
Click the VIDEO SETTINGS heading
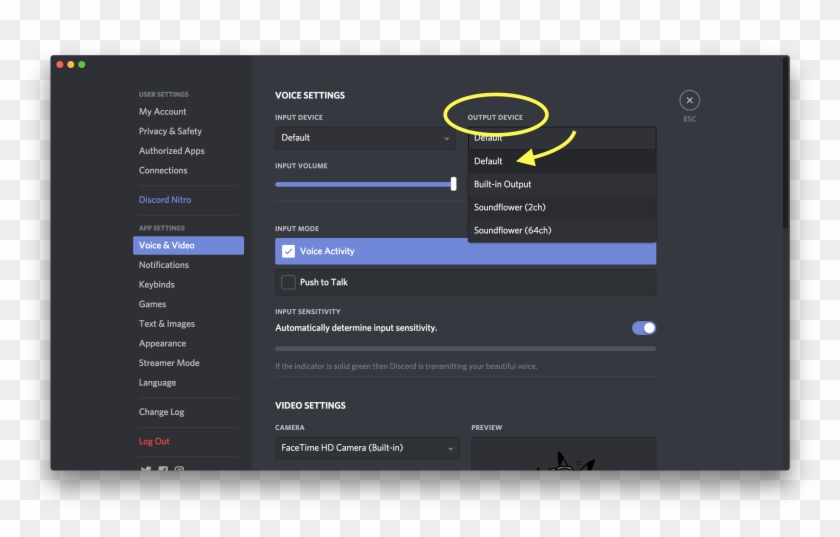pyautogui.click(x=310, y=406)
